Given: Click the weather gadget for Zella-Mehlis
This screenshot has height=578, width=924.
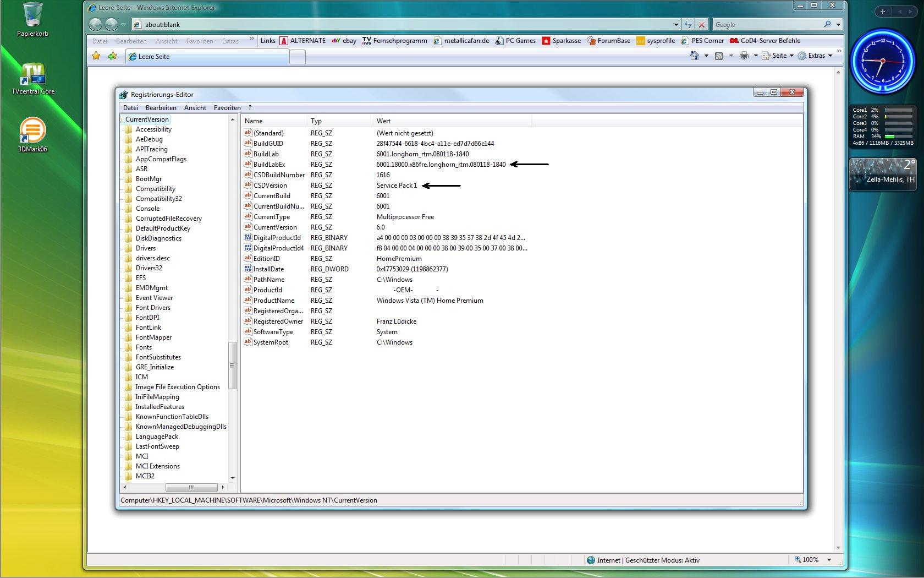Looking at the screenshot, I should coord(883,174).
